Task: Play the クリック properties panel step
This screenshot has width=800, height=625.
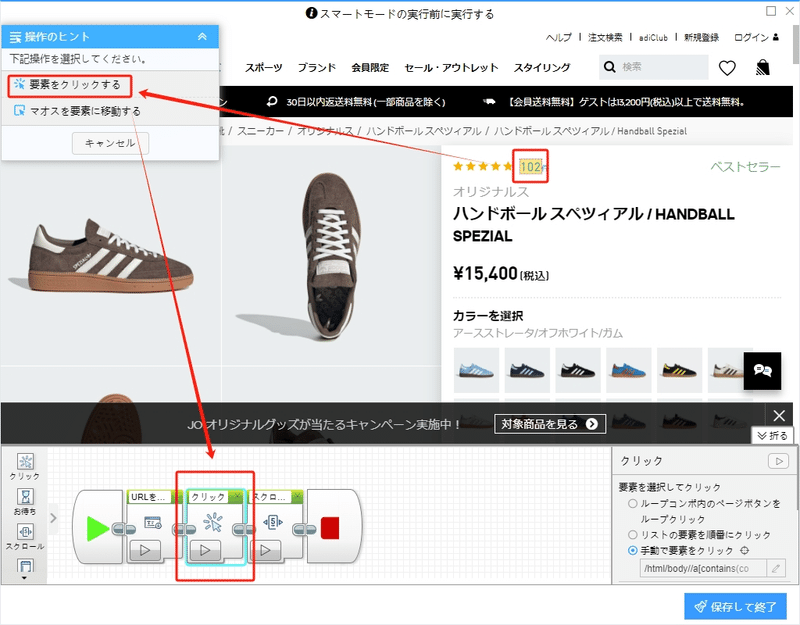Action: click(778, 461)
